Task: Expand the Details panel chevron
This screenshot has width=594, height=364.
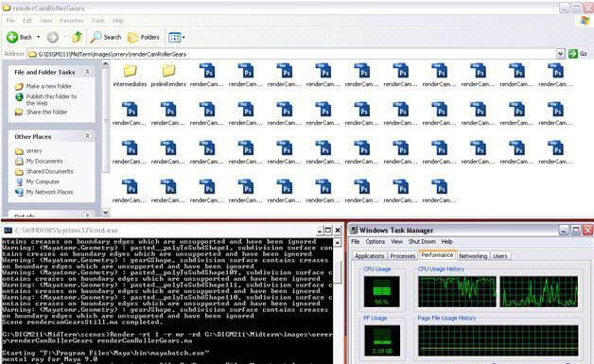Action: click(88, 216)
